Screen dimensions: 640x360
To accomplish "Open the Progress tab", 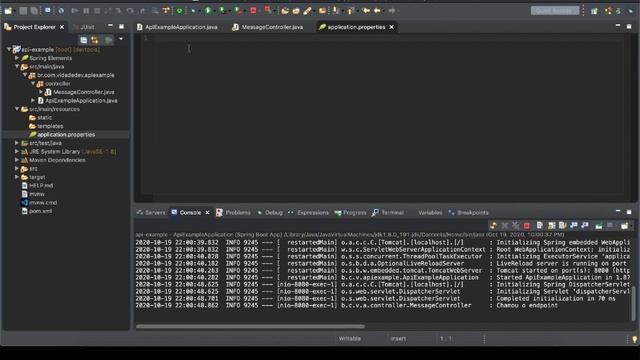I will pyautogui.click(x=350, y=213).
